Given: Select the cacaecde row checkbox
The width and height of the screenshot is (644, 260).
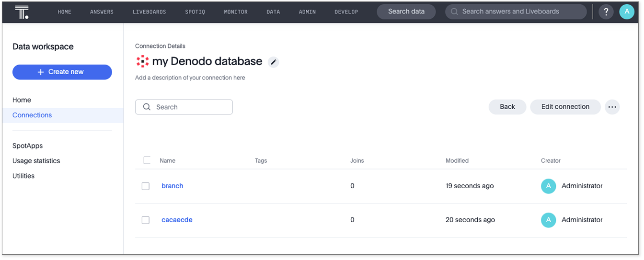Looking at the screenshot, I should click(x=146, y=220).
